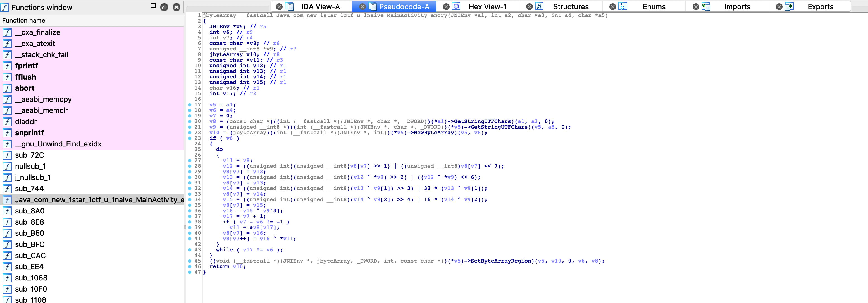
Task: Click the function icon beside dladdr
Action: [7, 122]
